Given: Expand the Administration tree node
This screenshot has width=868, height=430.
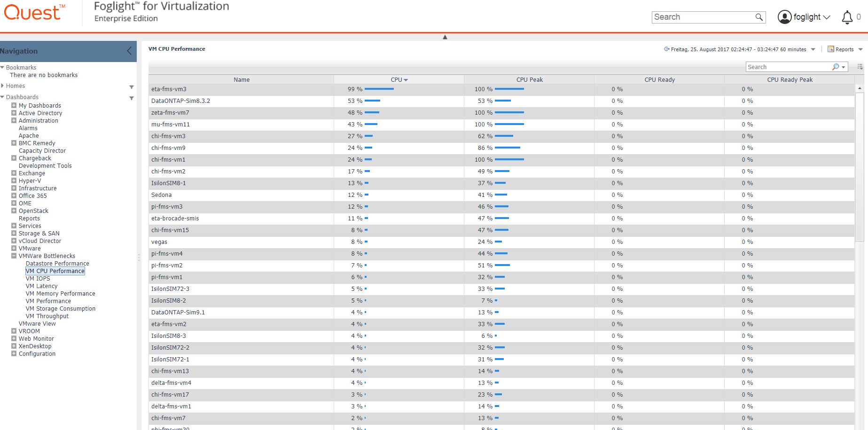Looking at the screenshot, I should coord(14,120).
